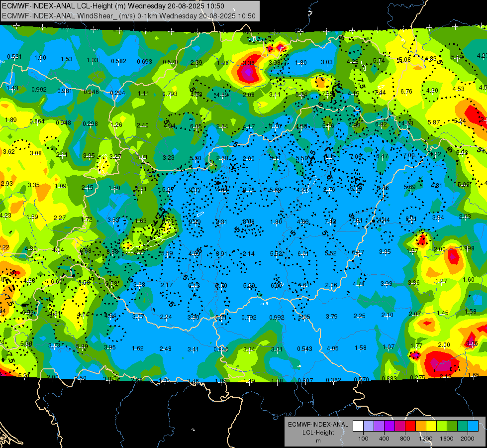Click the wind shear value '2.53'
The height and width of the screenshot is (448, 487).
(x=465, y=217)
